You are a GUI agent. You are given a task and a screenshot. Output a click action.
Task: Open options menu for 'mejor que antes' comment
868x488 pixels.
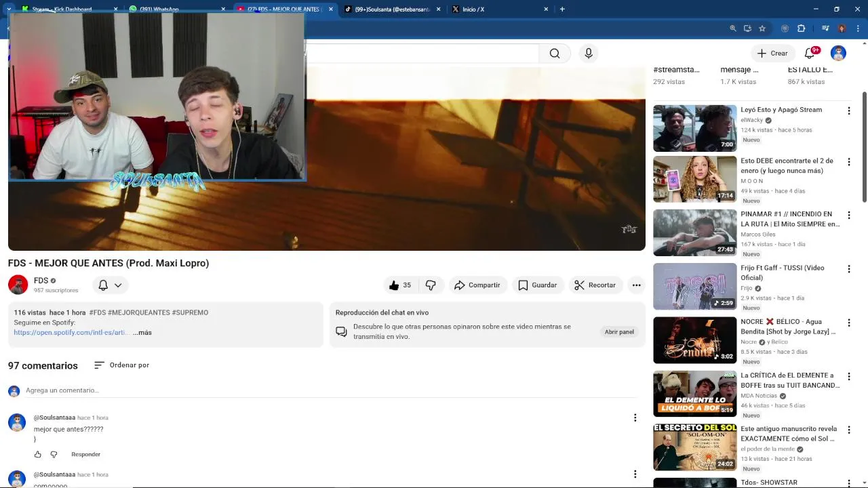635,418
